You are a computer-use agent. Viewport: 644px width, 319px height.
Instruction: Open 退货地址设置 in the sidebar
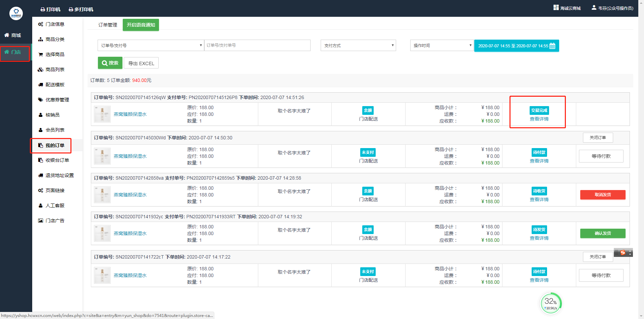click(x=60, y=175)
